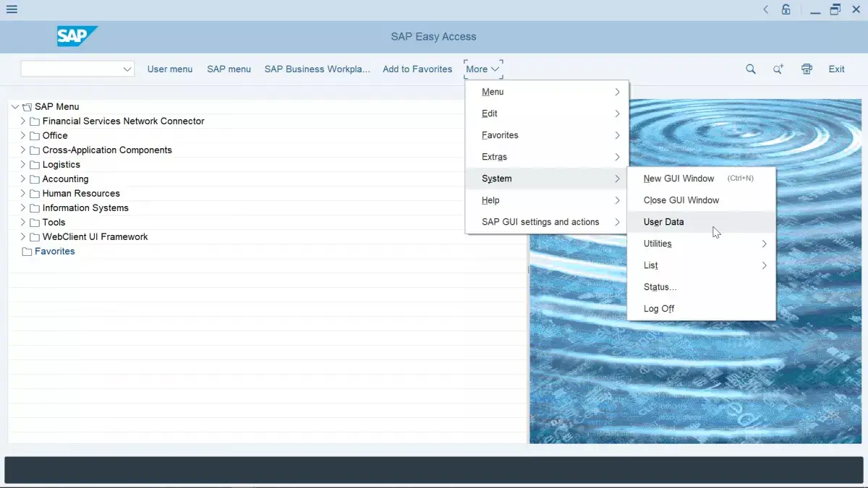Open the Utilities submenu
The width and height of the screenshot is (868, 488).
point(702,244)
